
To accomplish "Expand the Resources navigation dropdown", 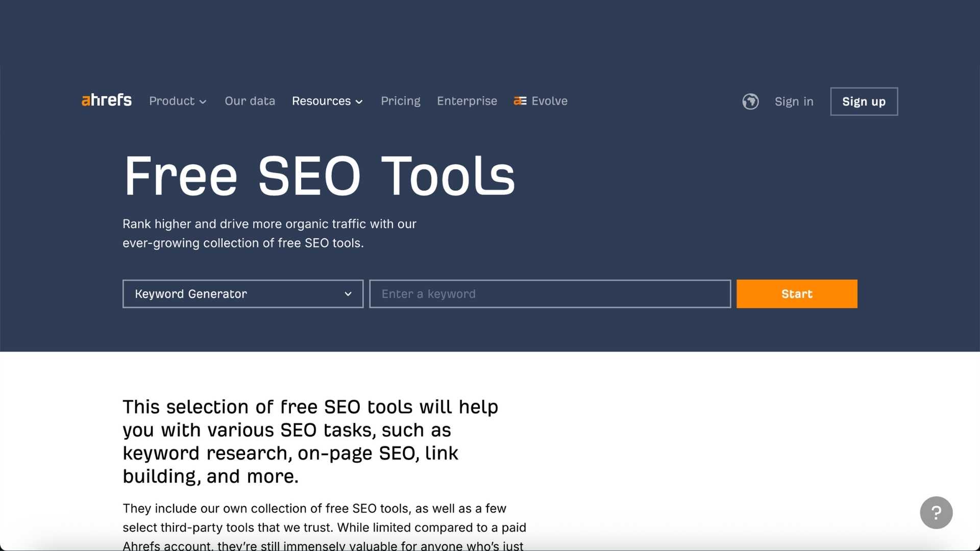I will [327, 101].
